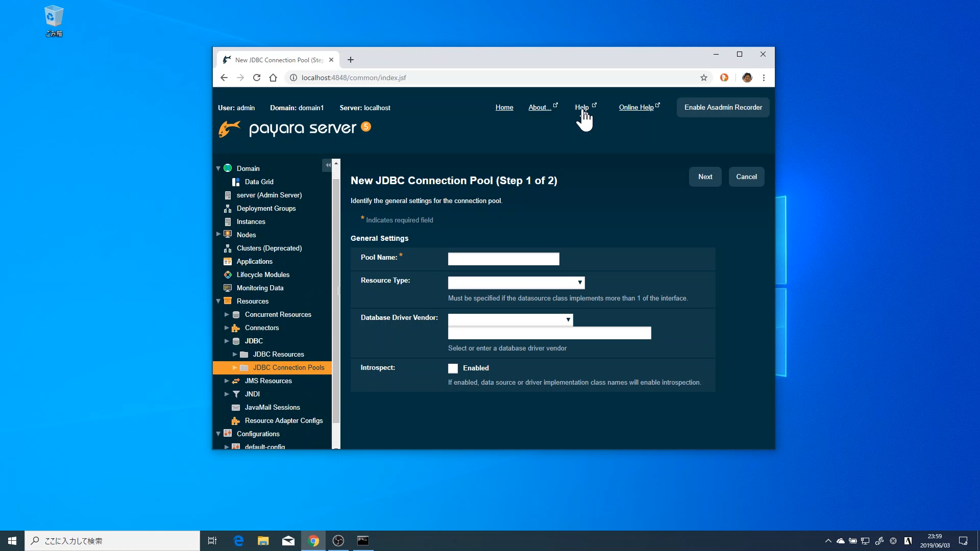Click the Data Grid icon in sidebar
980x551 pixels.
pos(236,182)
